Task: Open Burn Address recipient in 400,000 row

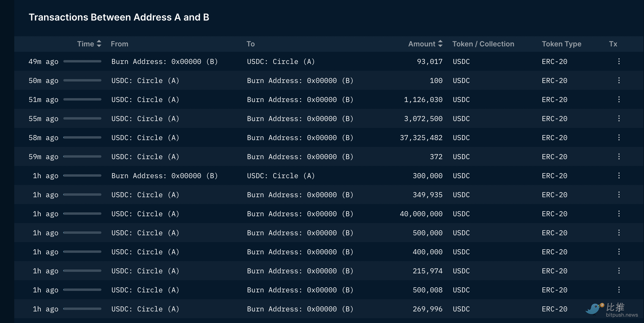Action: pos(300,252)
